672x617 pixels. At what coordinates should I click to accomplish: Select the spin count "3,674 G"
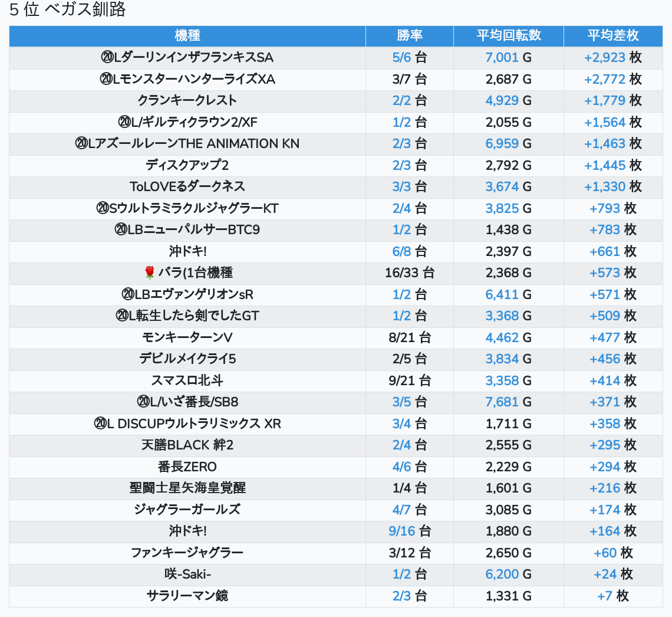pos(509,186)
